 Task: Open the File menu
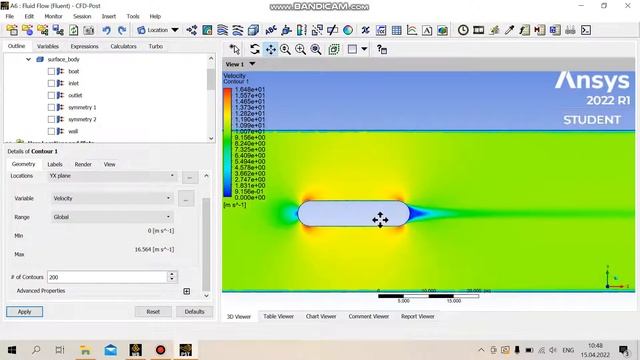[10, 16]
